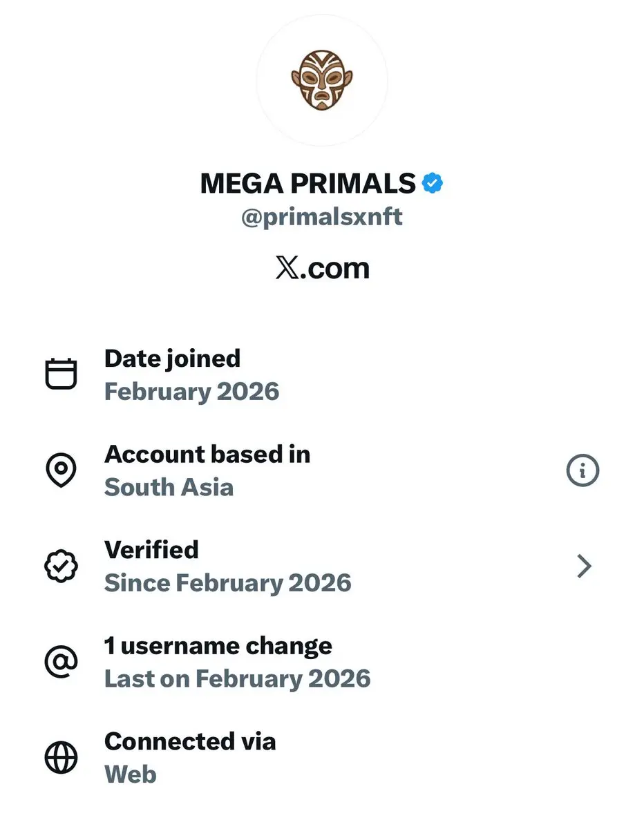Click the calendar icon beside Date joined
Screen dimensions: 644x829
point(61,374)
